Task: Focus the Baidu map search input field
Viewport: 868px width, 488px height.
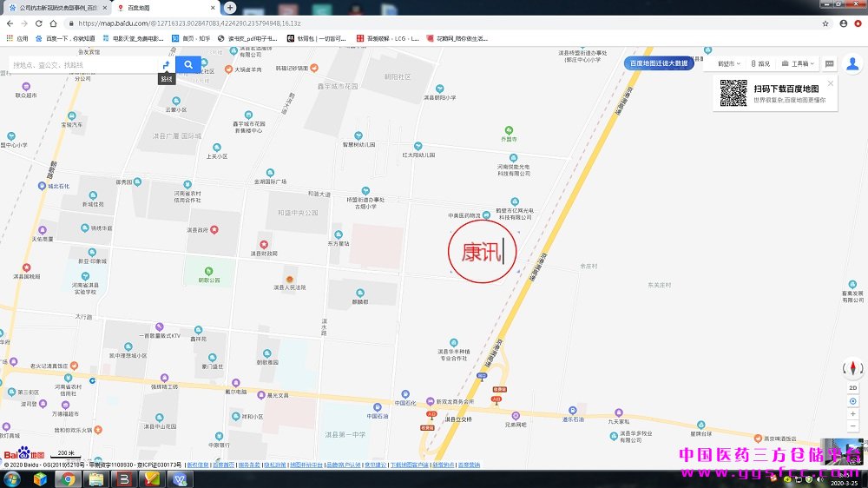Action: point(83,65)
